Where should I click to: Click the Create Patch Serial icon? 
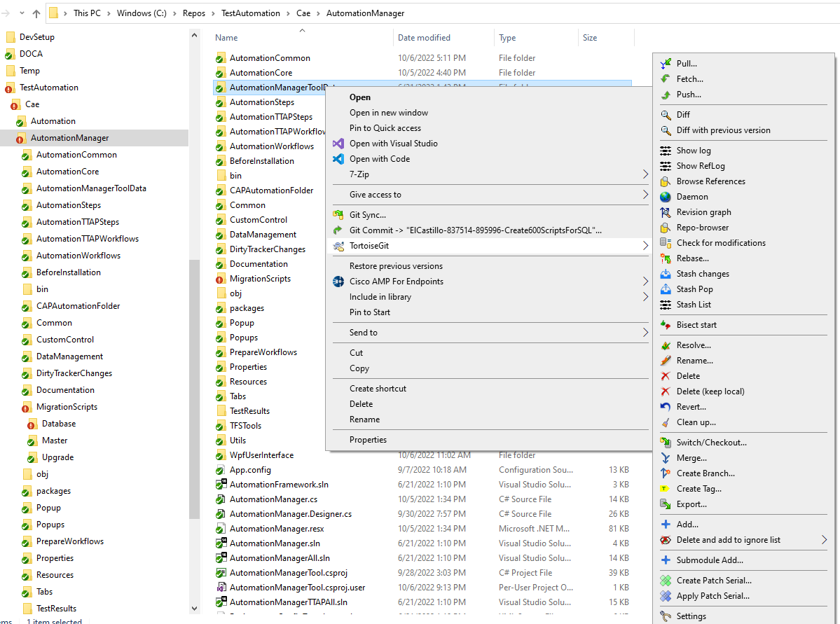(x=666, y=581)
